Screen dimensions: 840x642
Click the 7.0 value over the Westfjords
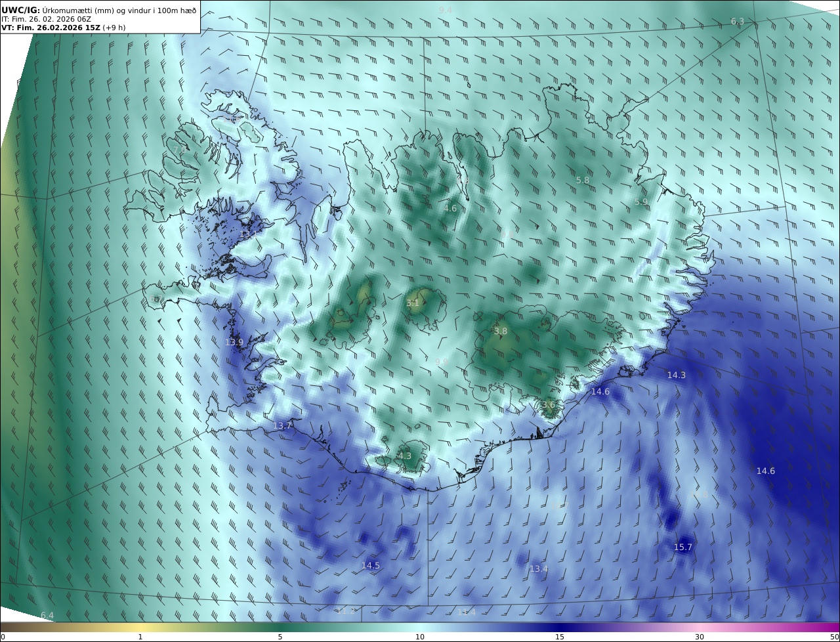coord(179,150)
